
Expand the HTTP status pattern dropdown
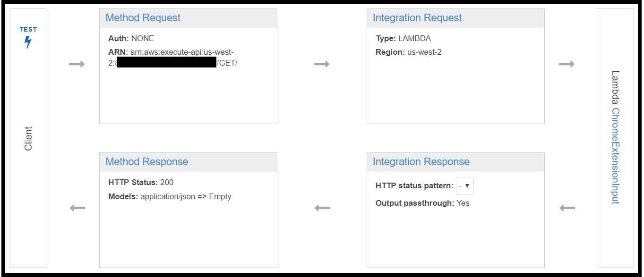tap(464, 186)
